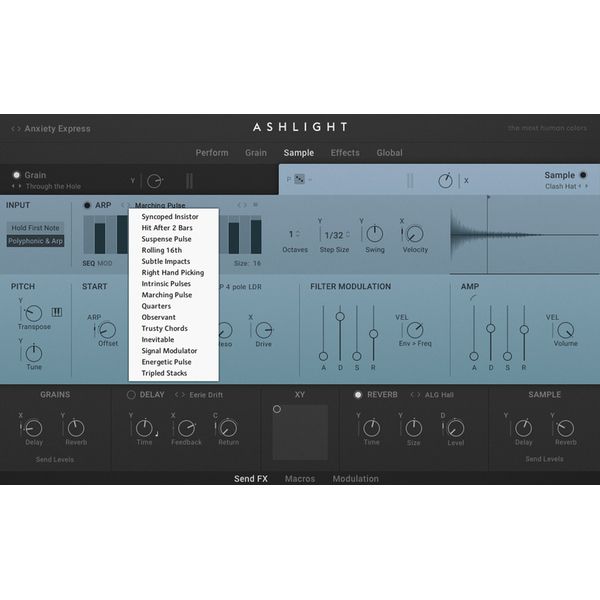This screenshot has height=600, width=600.
Task: Switch arp view to SEQ
Action: (88, 263)
